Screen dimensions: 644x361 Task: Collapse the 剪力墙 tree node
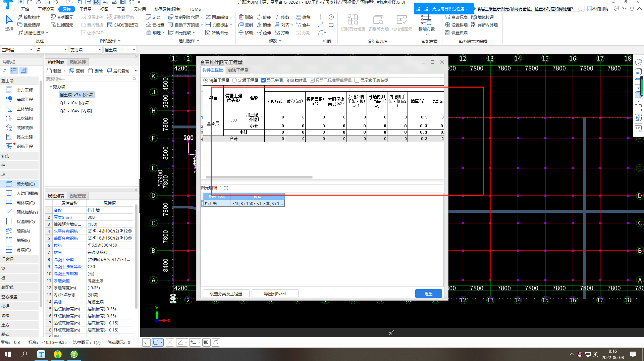pyautogui.click(x=51, y=87)
